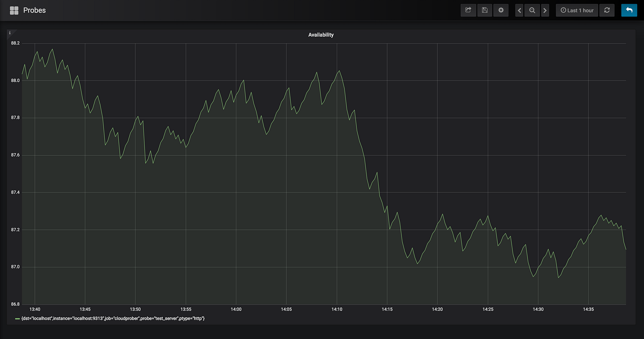Shift the time range later with the right chevron

tap(545, 10)
